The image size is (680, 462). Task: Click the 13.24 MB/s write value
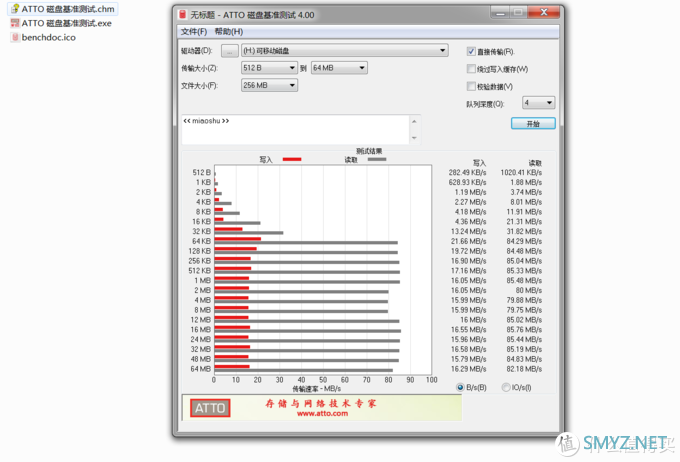468,232
